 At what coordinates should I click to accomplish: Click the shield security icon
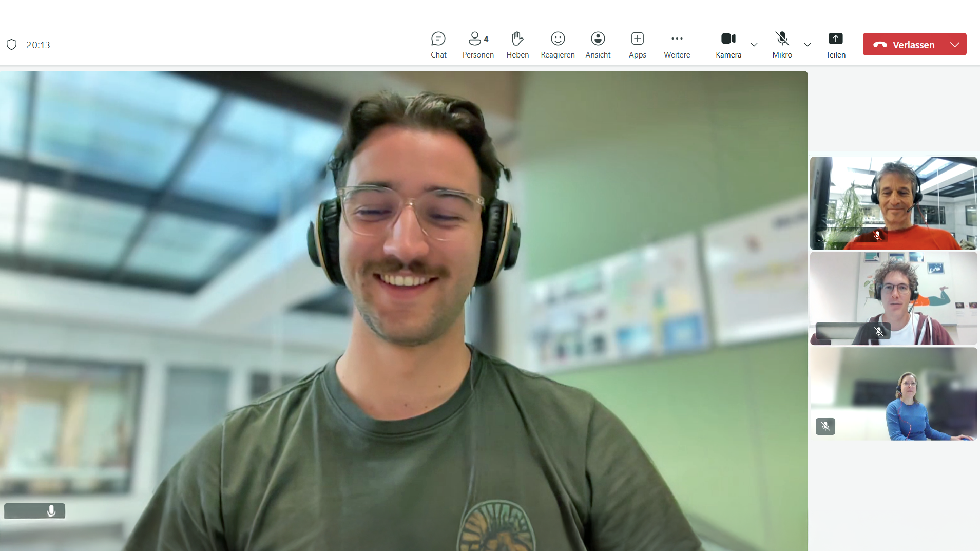(12, 45)
